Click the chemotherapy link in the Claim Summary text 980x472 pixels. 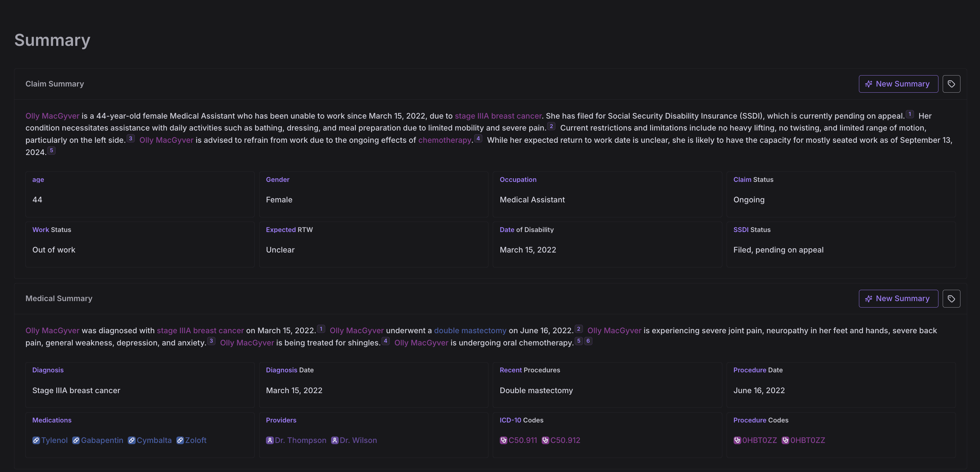(x=444, y=140)
